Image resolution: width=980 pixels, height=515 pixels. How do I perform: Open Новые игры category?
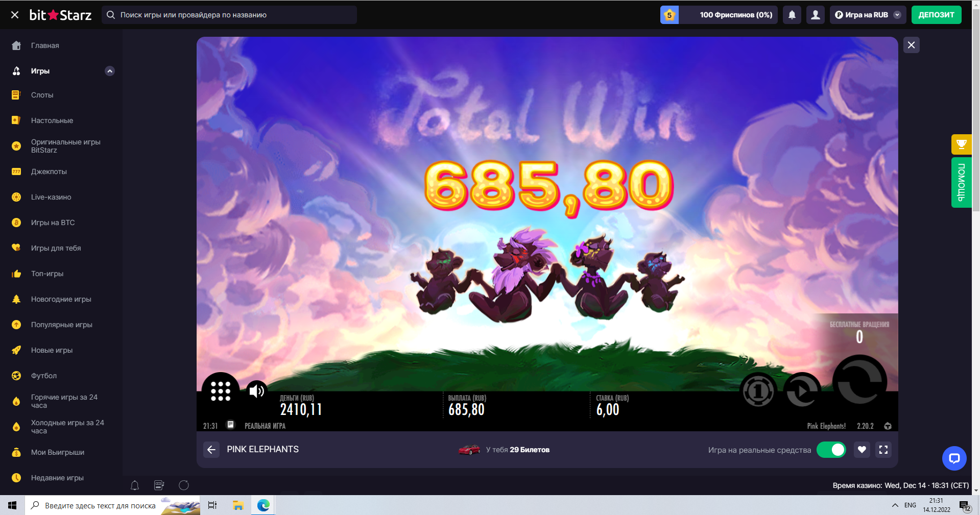(52, 350)
